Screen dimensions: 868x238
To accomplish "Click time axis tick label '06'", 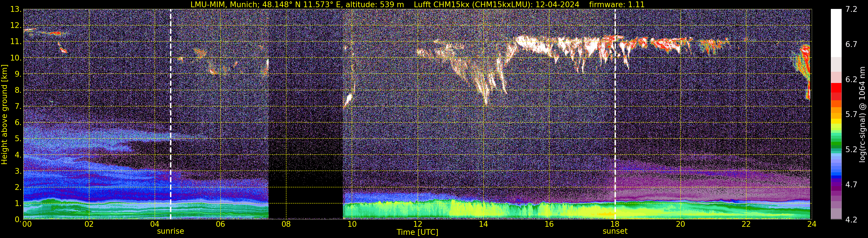I will [x=220, y=224].
